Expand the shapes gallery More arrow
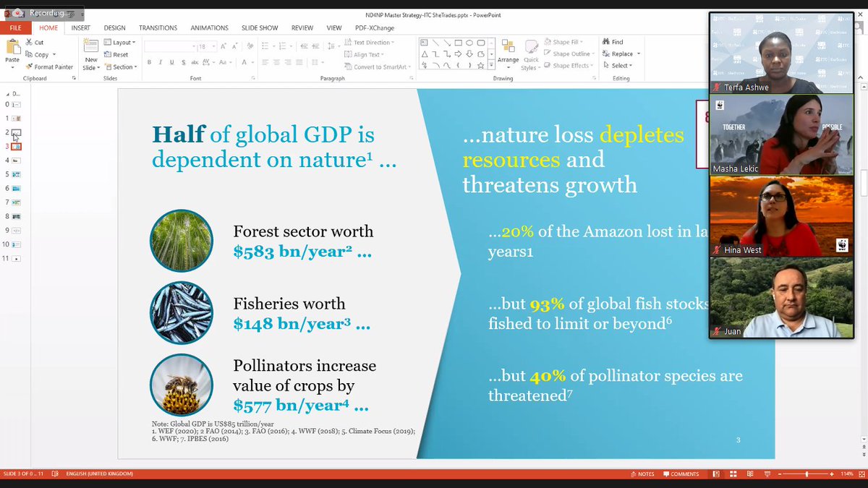Image resolution: width=868 pixels, height=488 pixels. coord(491,65)
